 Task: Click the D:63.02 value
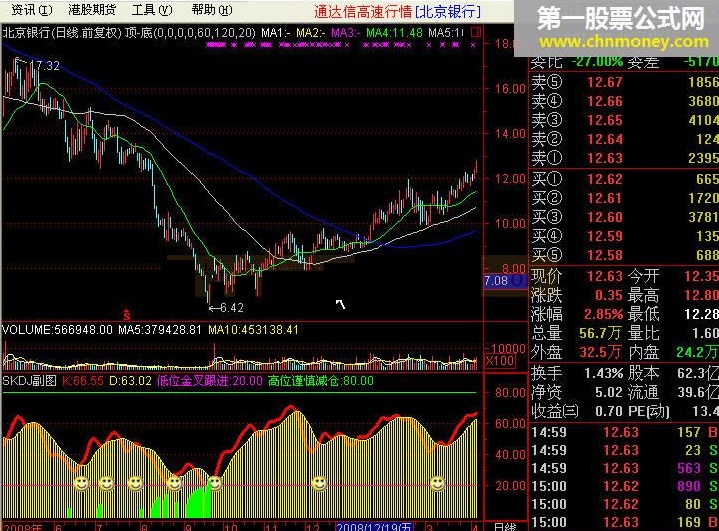130,381
